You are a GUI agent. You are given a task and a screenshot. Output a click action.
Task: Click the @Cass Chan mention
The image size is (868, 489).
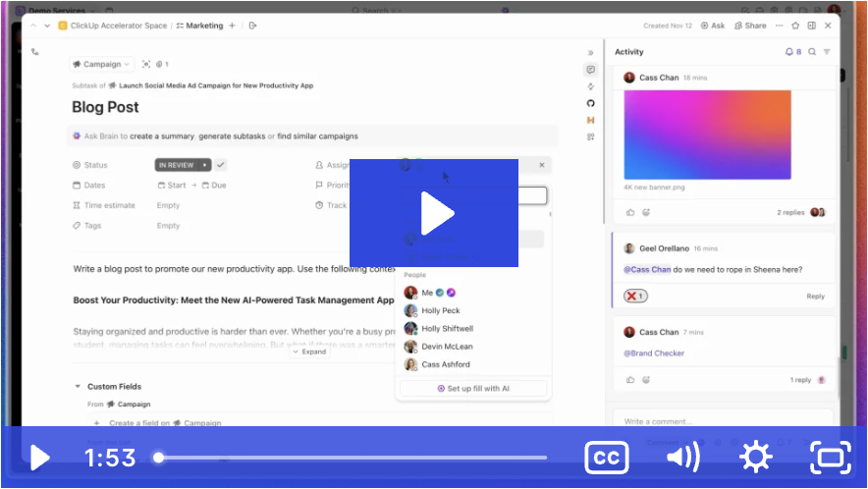[x=647, y=270]
